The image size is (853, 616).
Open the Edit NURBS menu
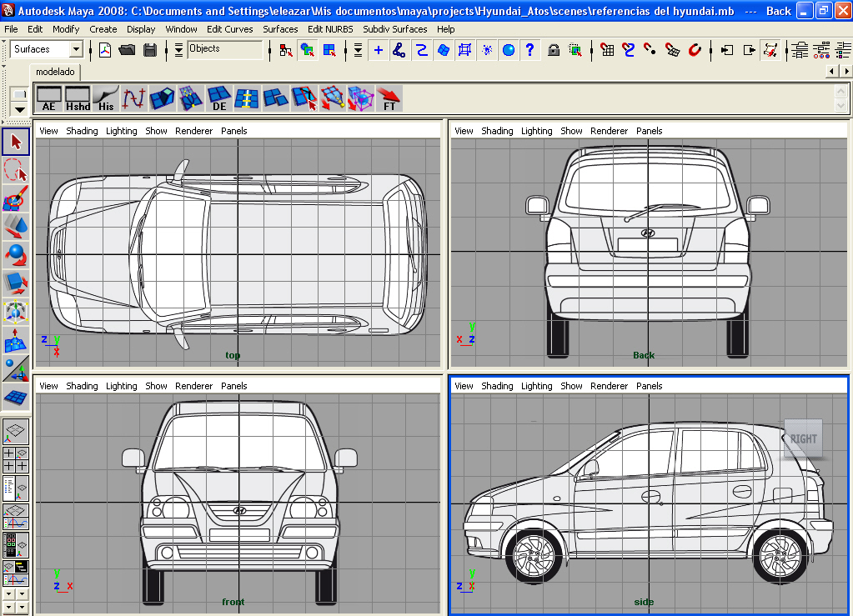click(330, 29)
